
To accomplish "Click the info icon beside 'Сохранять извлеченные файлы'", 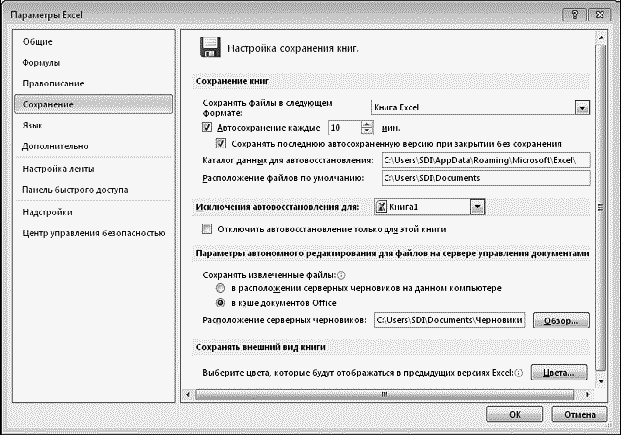I will [341, 275].
